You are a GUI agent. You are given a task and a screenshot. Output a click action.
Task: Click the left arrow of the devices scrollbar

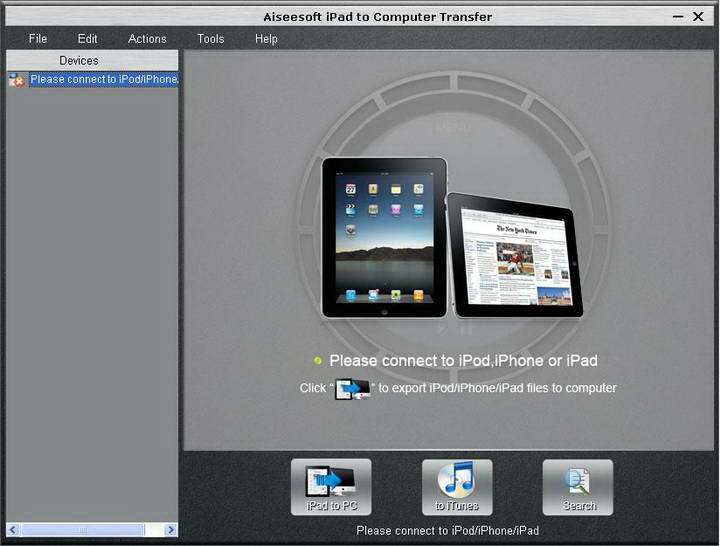[x=13, y=530]
